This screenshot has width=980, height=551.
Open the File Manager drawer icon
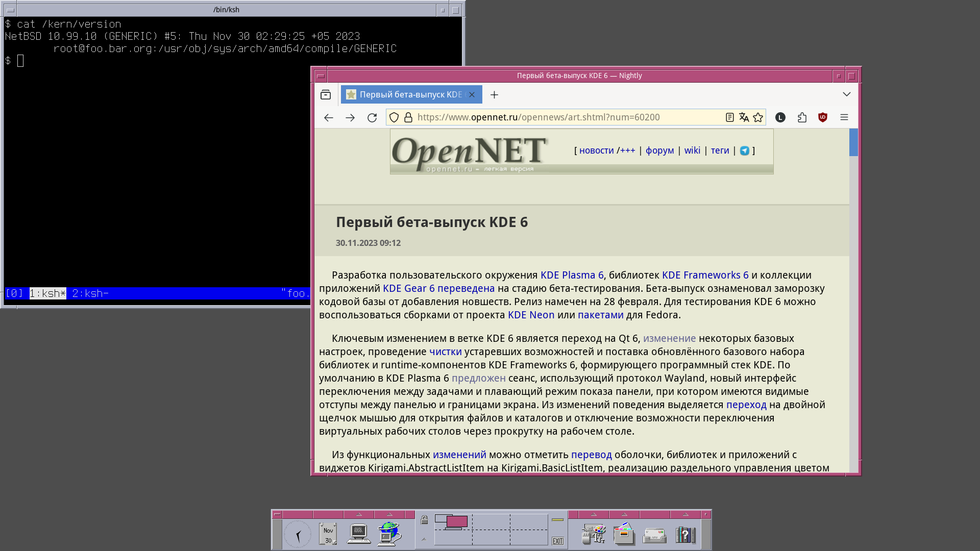coord(624,534)
